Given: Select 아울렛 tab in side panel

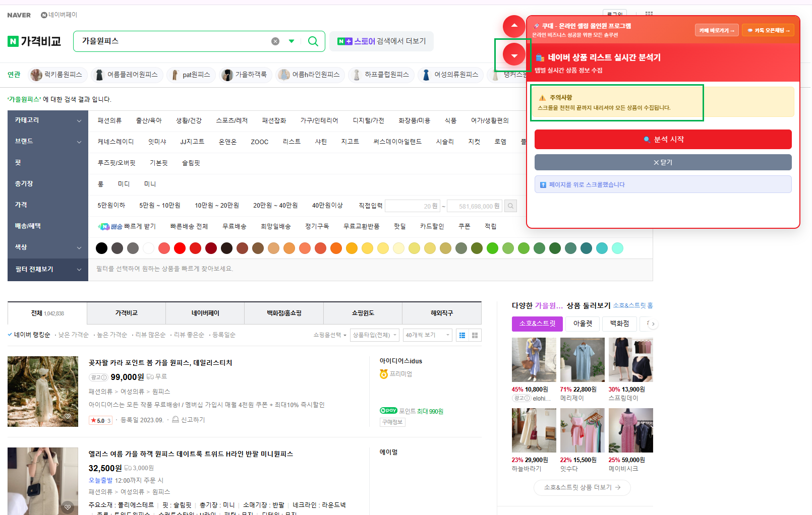Looking at the screenshot, I should click(583, 324).
